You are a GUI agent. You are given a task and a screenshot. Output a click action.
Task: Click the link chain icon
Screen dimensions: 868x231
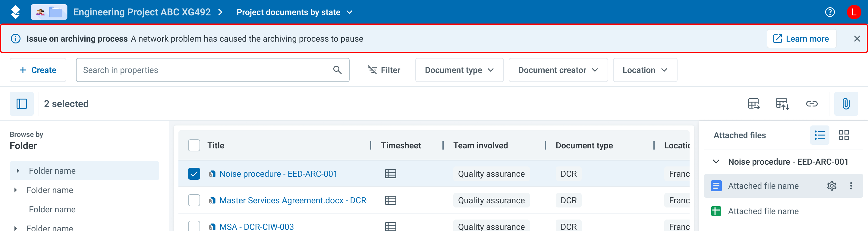coord(812,104)
